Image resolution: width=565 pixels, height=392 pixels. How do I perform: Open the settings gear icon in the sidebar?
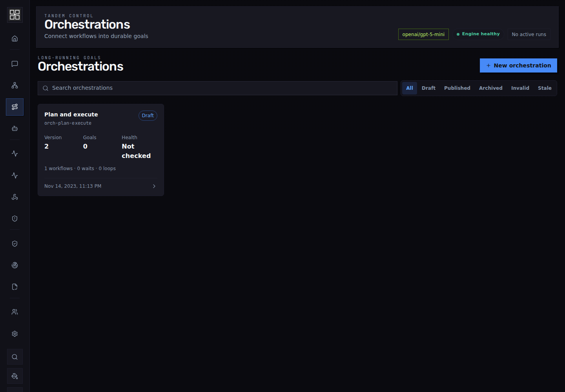(x=15, y=334)
